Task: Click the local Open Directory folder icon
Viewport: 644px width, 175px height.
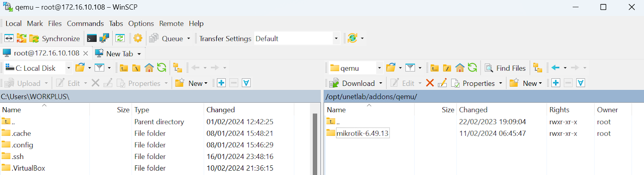Action: (x=80, y=68)
